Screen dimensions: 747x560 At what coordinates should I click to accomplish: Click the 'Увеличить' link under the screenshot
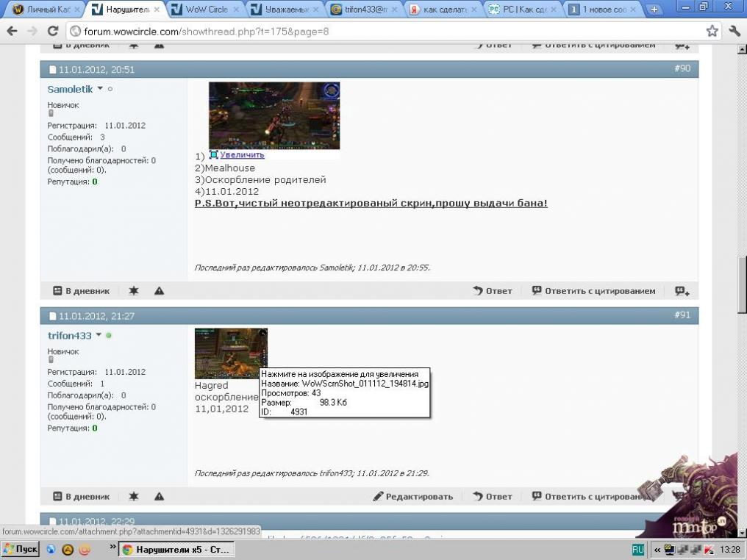point(242,155)
